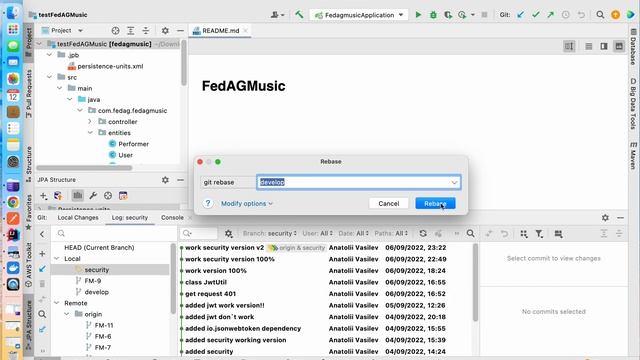640x360 pixels.
Task: Expand Modify options in Rebase dialog
Action: click(247, 203)
